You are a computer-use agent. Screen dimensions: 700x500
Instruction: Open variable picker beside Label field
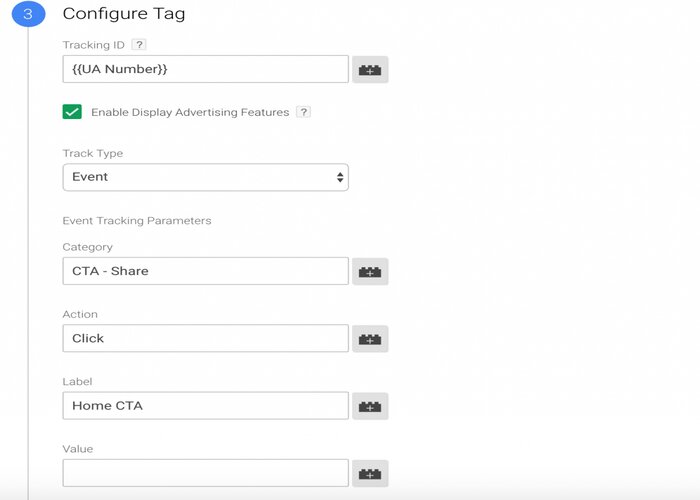(370, 406)
